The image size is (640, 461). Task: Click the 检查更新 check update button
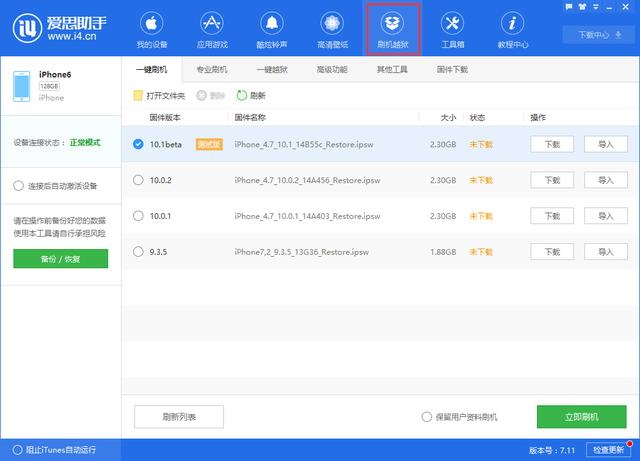pos(608,450)
